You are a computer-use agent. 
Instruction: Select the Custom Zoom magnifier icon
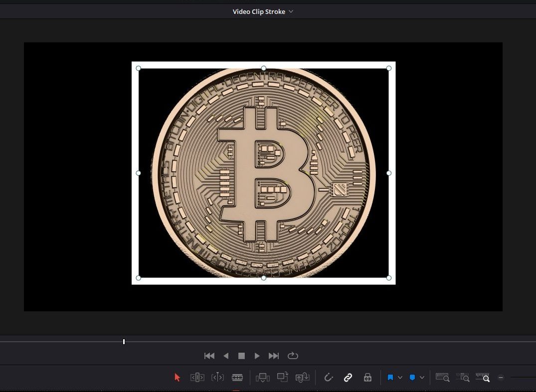pyautogui.click(x=482, y=378)
